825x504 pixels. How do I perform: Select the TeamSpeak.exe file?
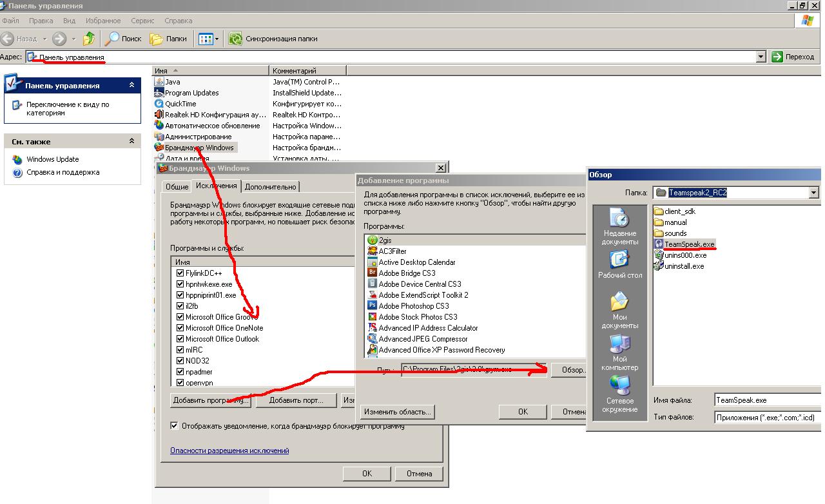(x=688, y=244)
